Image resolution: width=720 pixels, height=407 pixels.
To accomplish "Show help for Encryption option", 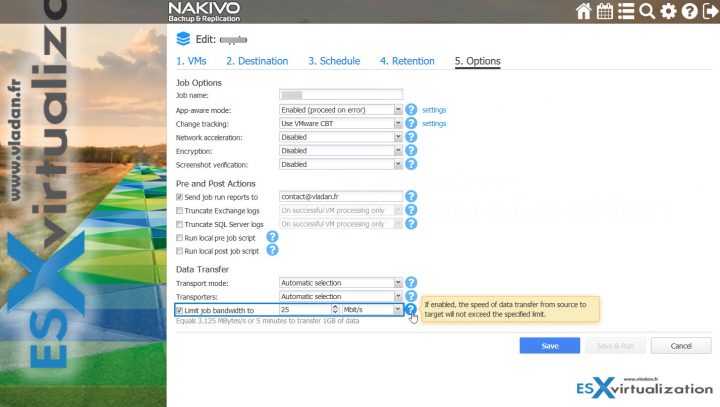I will tap(411, 150).
